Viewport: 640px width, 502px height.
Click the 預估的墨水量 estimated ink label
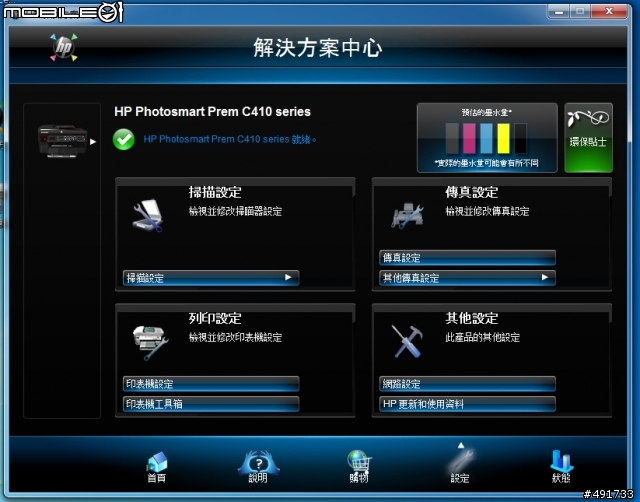(487, 112)
